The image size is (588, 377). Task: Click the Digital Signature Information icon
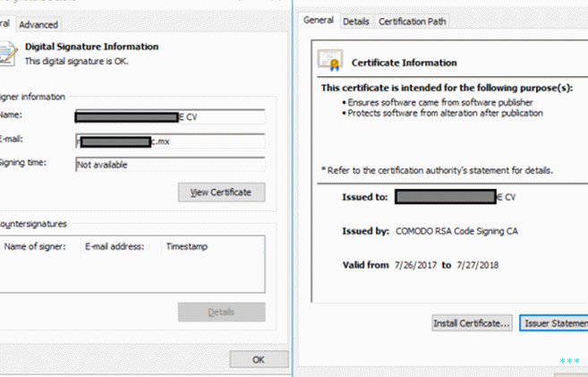(7, 52)
